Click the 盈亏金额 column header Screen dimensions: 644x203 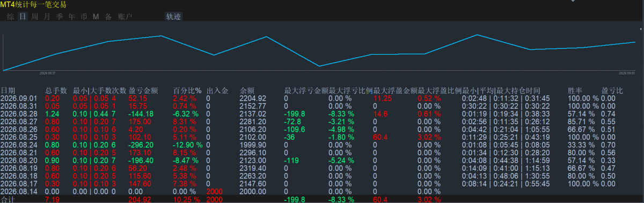click(x=143, y=91)
